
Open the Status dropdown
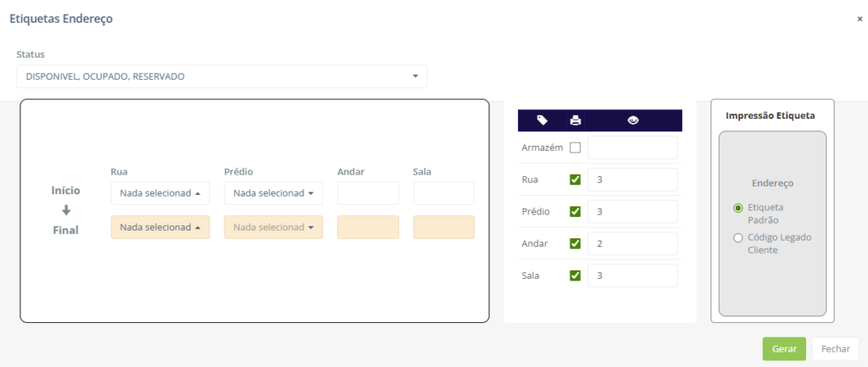click(x=221, y=76)
